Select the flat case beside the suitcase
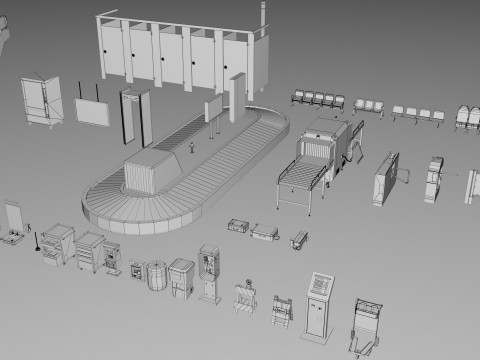Screen dimensions: 480x360 pos(265,232)
